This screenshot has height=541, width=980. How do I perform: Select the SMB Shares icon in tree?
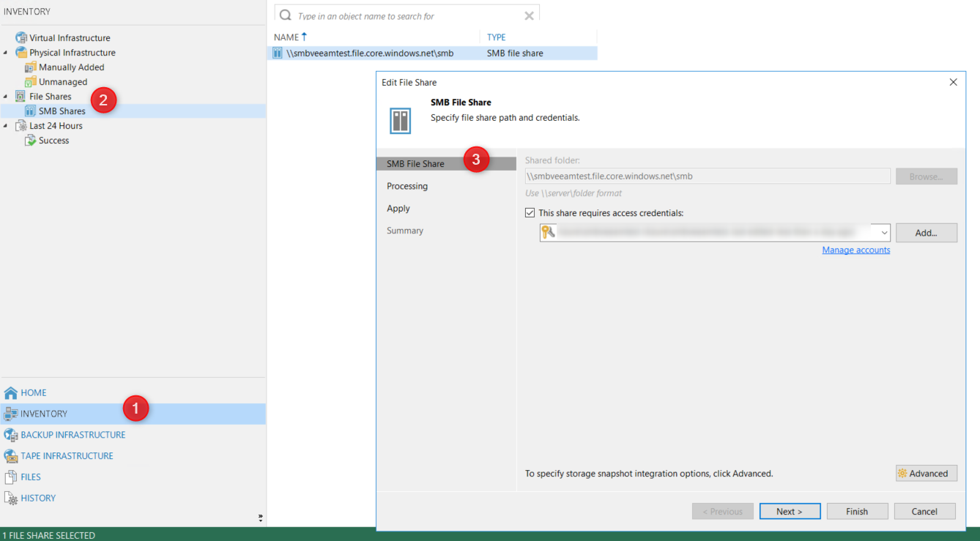pyautogui.click(x=30, y=111)
